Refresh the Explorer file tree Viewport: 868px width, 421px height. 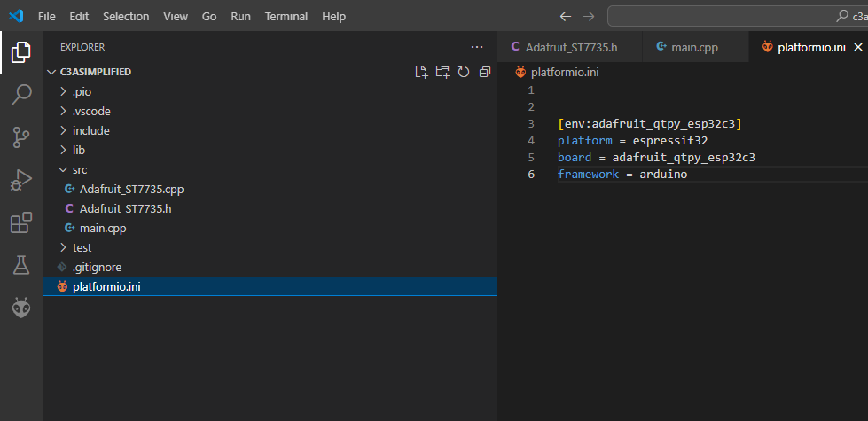pyautogui.click(x=463, y=72)
